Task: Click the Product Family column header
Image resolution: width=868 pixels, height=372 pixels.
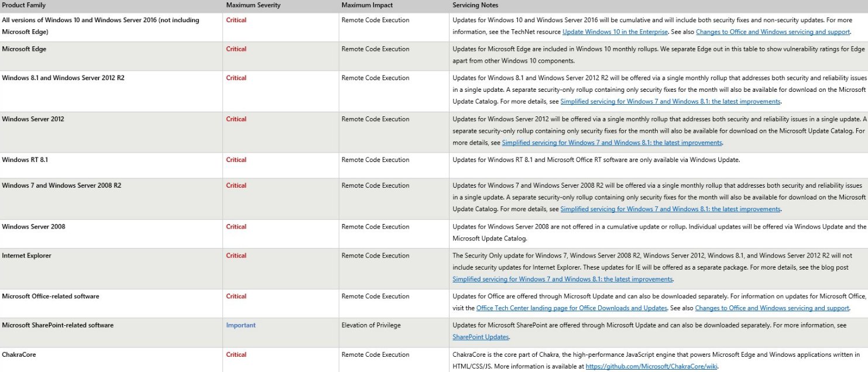Action: click(x=23, y=5)
